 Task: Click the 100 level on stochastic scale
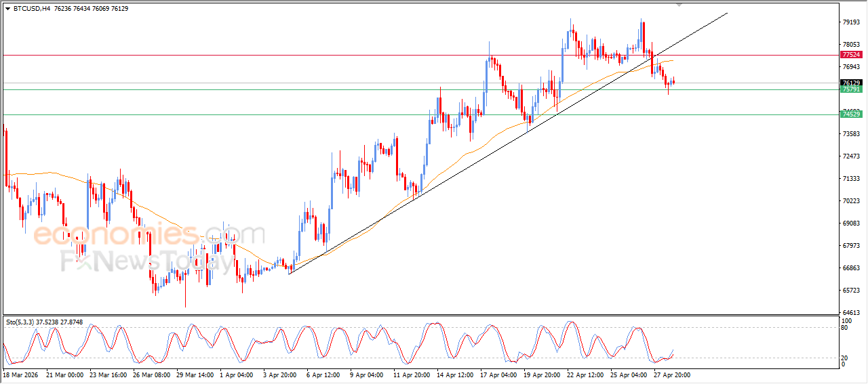pyautogui.click(x=846, y=320)
